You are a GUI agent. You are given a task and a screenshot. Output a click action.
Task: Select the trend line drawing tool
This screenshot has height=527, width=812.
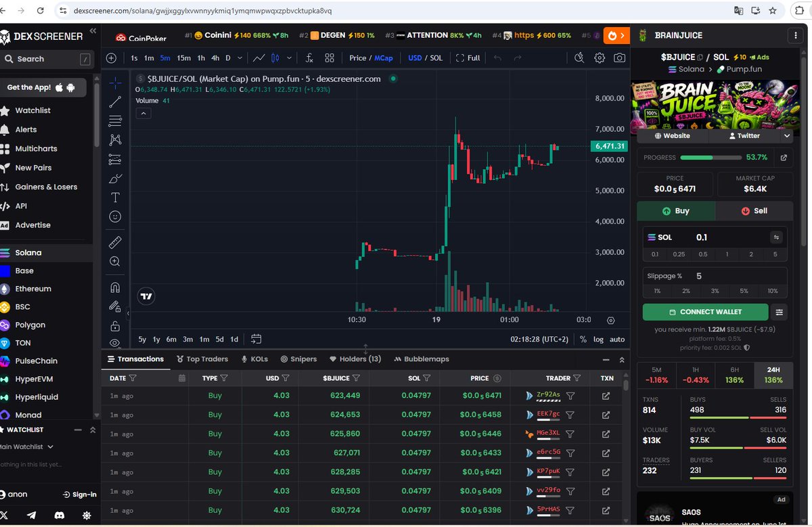(115, 102)
